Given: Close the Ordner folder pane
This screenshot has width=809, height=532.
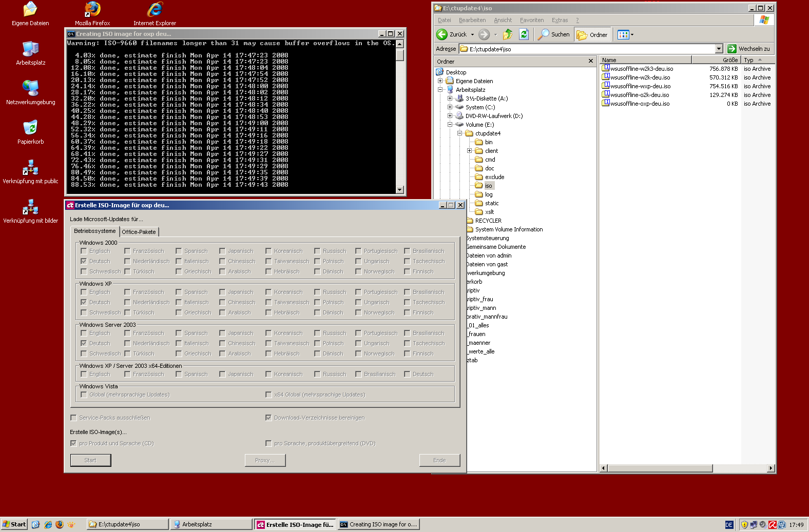Looking at the screenshot, I should click(590, 61).
